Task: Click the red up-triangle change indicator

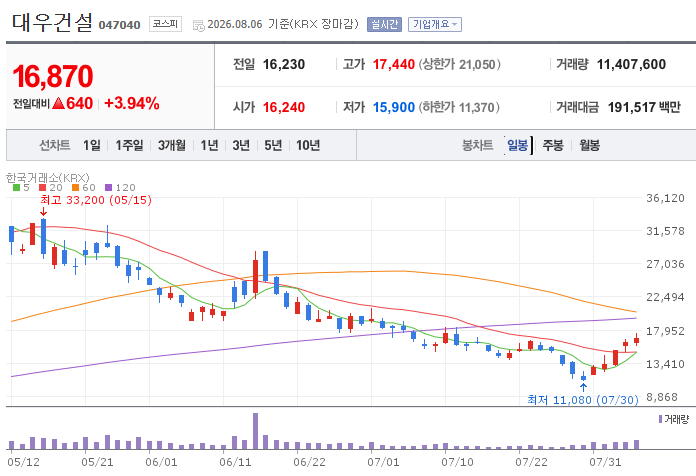Action: [59, 103]
